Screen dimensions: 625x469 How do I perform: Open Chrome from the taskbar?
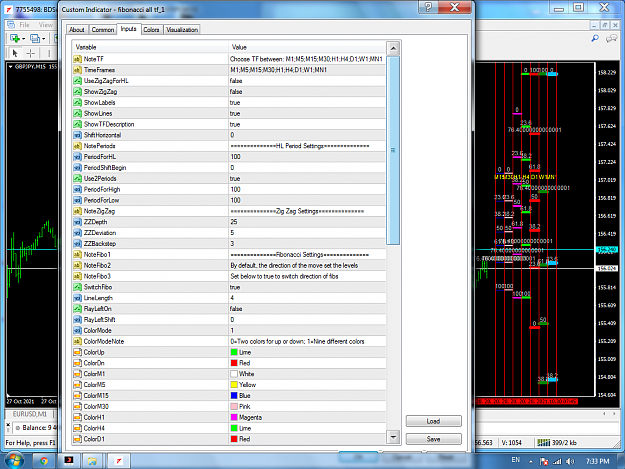pos(44,461)
